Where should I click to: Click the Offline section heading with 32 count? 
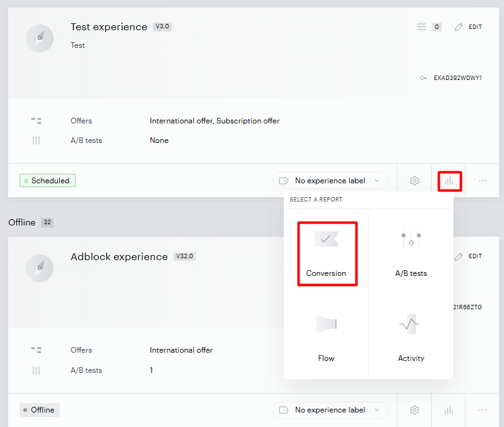click(x=31, y=222)
